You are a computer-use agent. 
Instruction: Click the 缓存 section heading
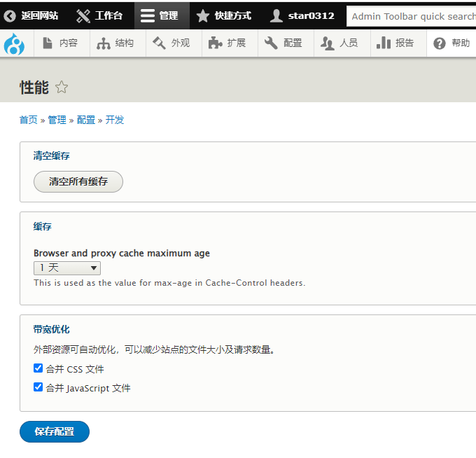tap(43, 226)
